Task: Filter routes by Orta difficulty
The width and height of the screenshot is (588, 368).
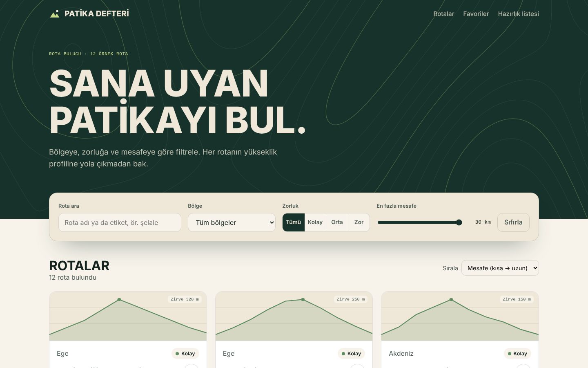Action: [337, 222]
